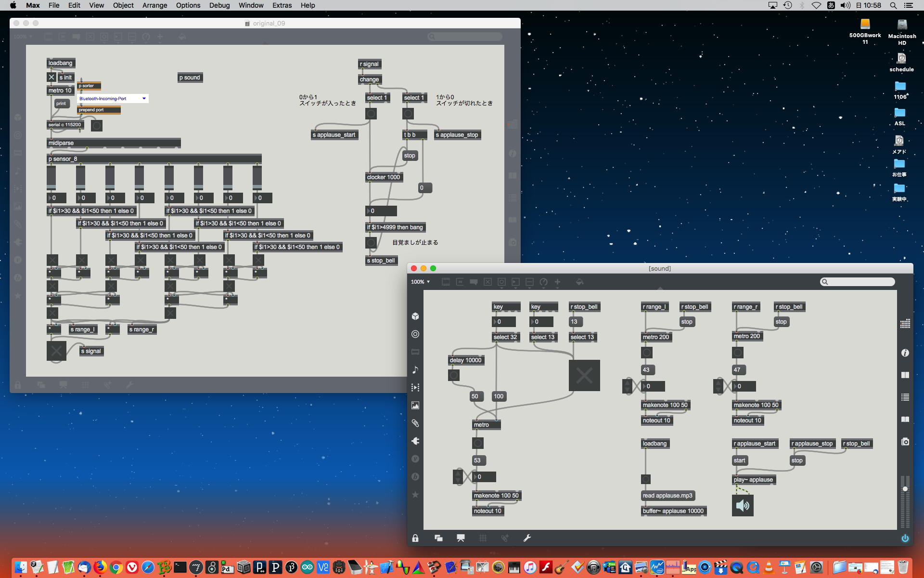Enter presentation mode in sound window
Viewport: 924px width, 578px height.
tap(461, 538)
